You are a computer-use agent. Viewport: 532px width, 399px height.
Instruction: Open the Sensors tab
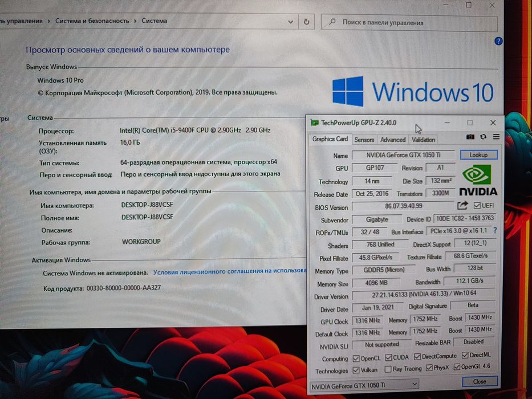[364, 140]
